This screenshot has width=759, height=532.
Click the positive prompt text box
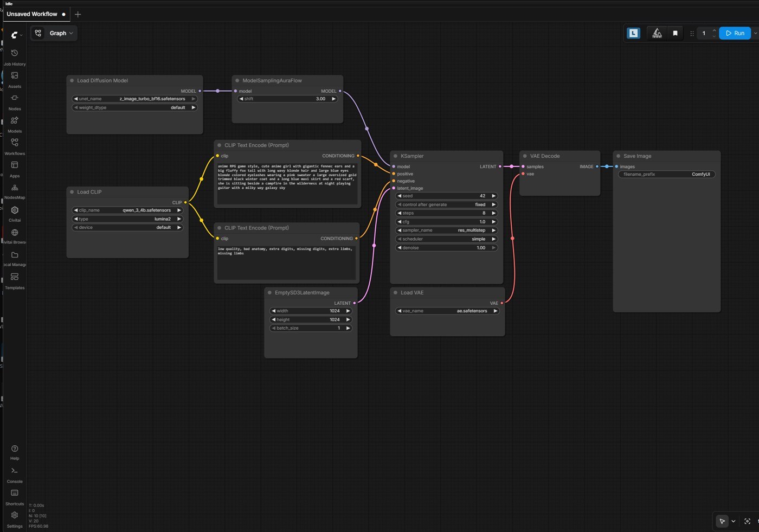point(287,183)
